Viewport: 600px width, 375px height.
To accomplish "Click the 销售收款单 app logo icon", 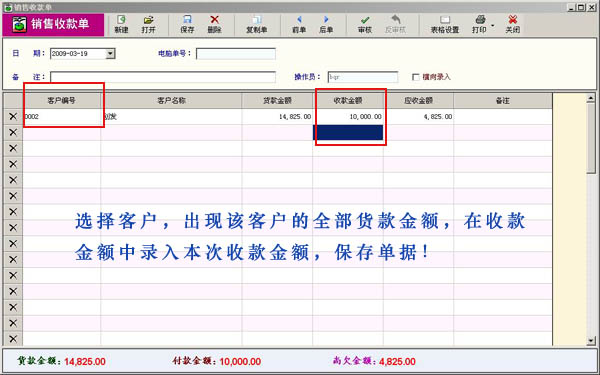I will coord(19,24).
